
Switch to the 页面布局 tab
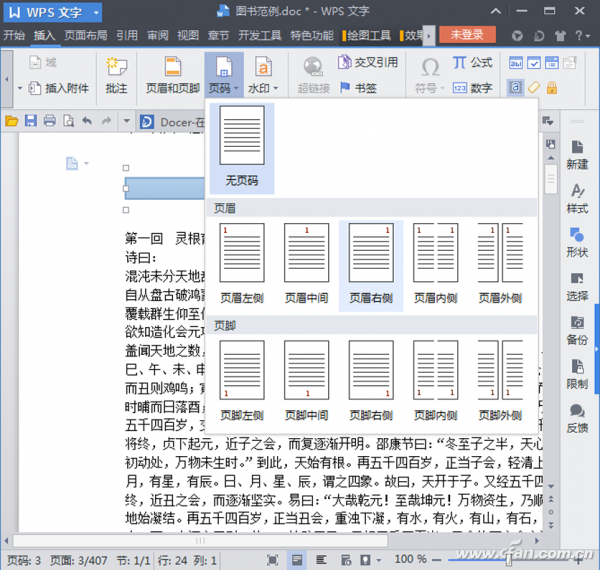click(x=86, y=35)
